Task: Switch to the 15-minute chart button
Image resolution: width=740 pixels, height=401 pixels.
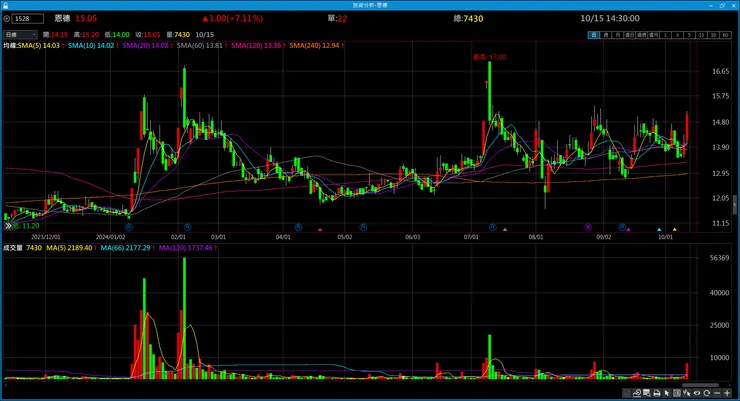Action: 702,35
